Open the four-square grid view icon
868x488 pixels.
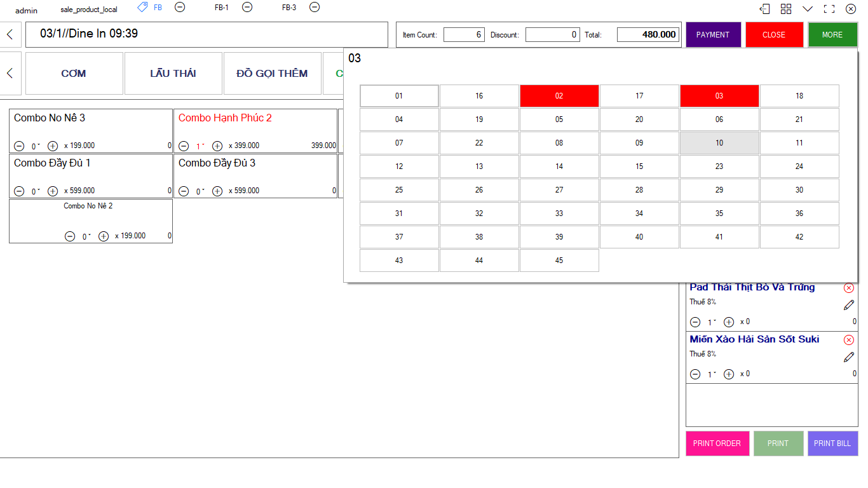[786, 9]
